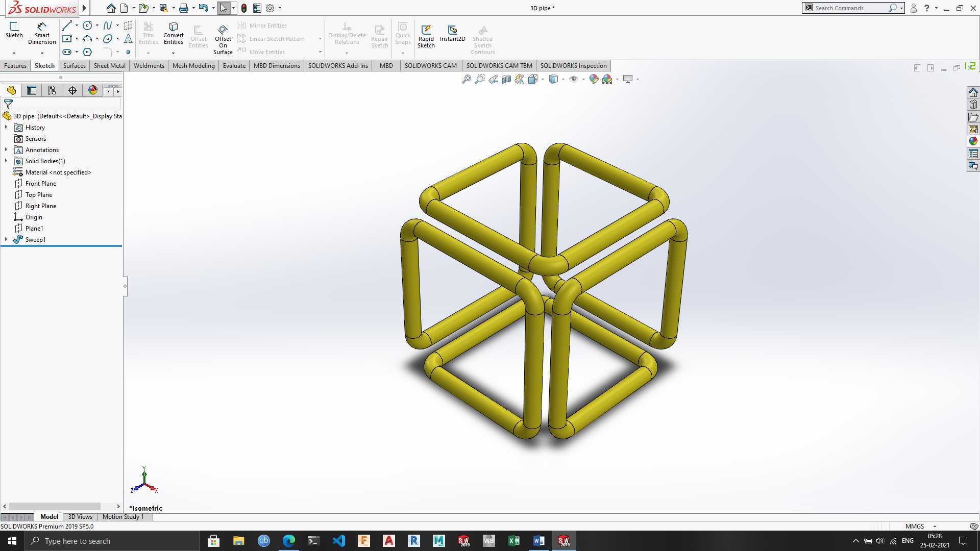The image size is (980, 551).
Task: Open the Custom Properties task pane icon
Action: (x=973, y=154)
